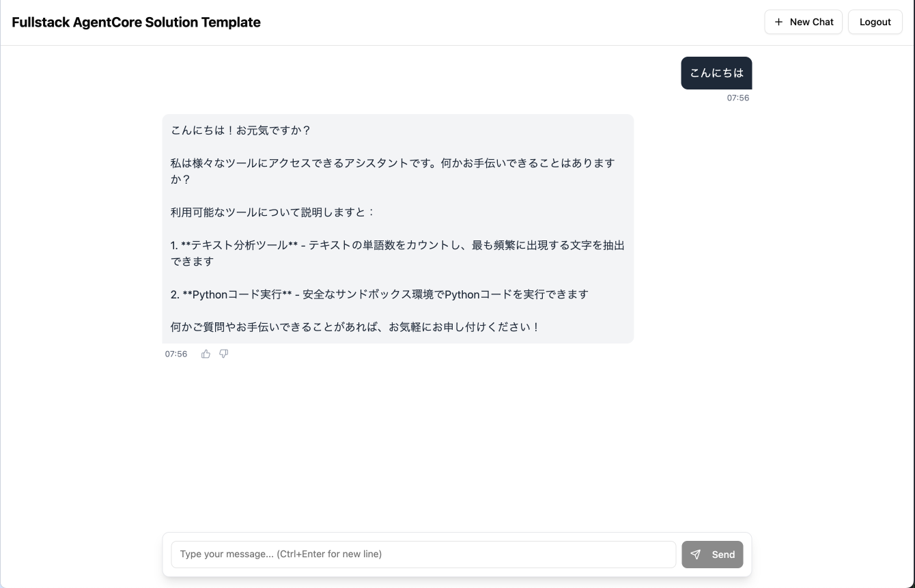This screenshot has width=915, height=588.
Task: Click the 07:56 timestamp beside the feedback icons
Action: coord(176,354)
